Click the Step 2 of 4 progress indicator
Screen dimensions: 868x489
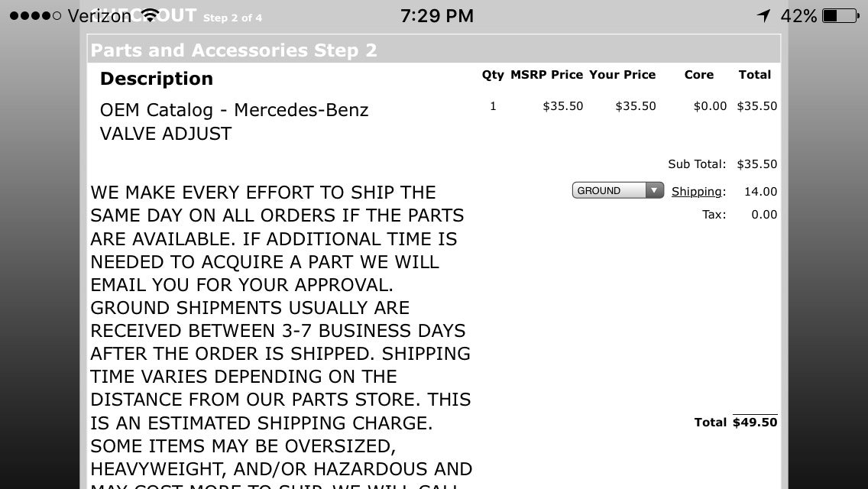pos(234,18)
